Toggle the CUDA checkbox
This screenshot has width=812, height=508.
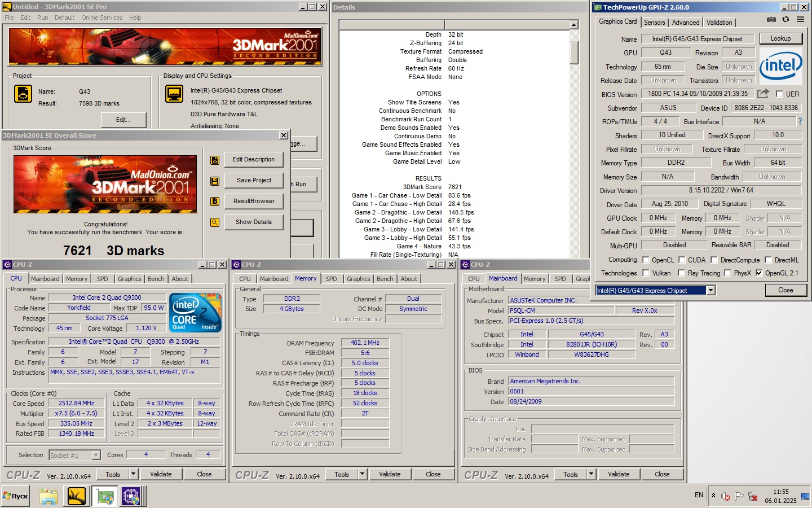click(682, 260)
